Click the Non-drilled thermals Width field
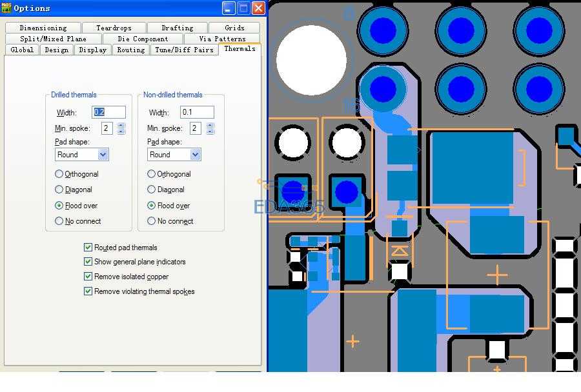Screen dimensions: 581x392 point(197,112)
